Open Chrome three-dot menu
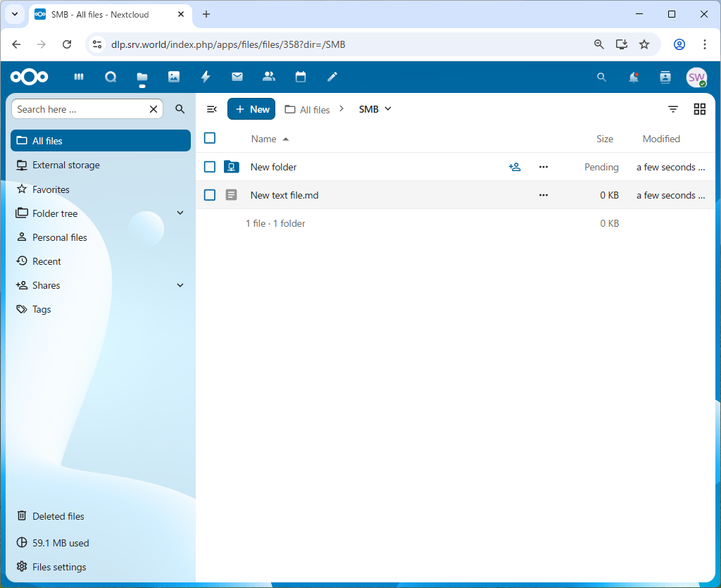The width and height of the screenshot is (721, 588). [x=704, y=44]
